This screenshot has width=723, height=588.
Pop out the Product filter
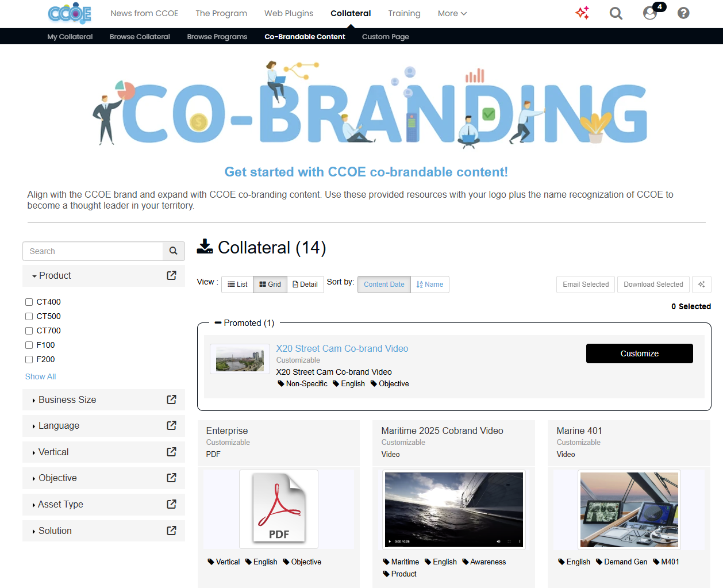click(171, 275)
